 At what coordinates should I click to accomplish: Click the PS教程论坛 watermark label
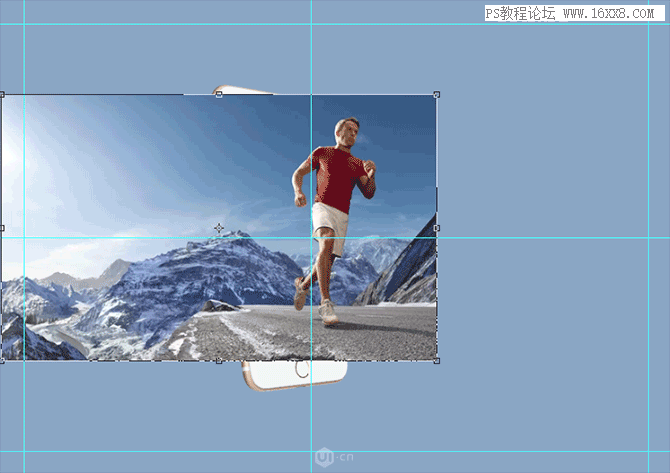click(520, 14)
